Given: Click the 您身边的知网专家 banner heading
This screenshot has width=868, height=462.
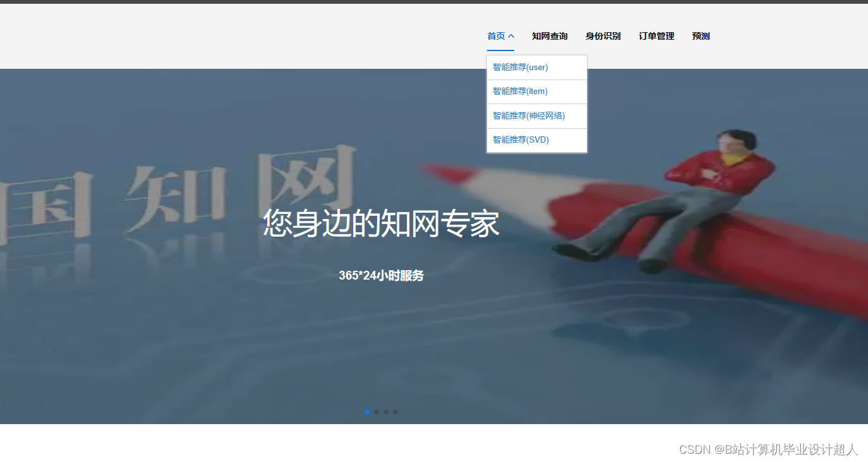Looking at the screenshot, I should 381,223.
